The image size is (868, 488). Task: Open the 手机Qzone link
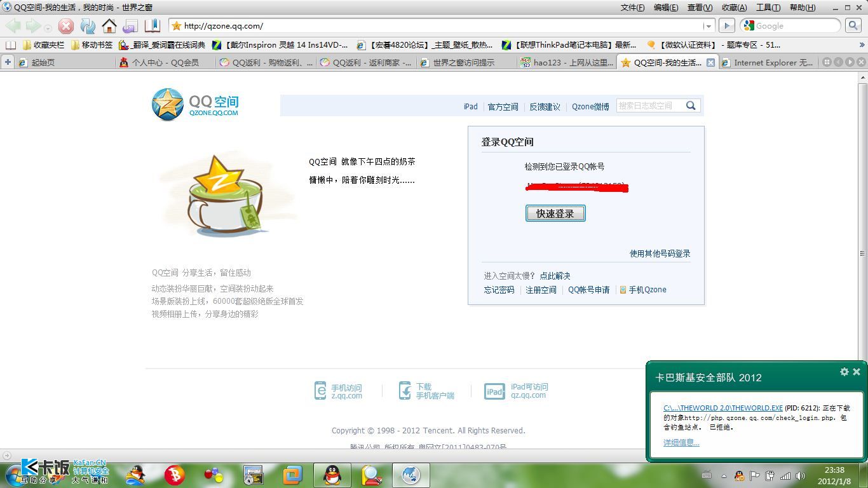(643, 290)
